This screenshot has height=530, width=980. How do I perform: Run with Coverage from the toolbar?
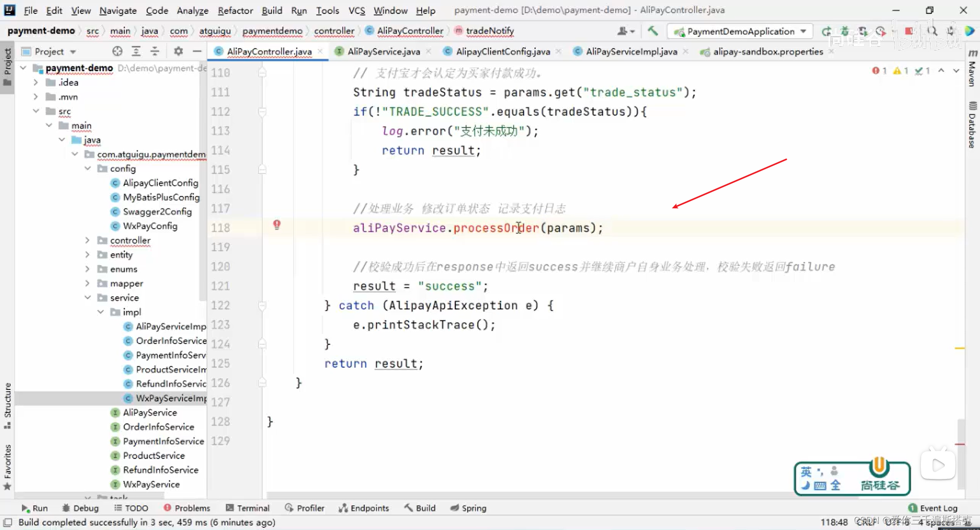click(x=862, y=31)
